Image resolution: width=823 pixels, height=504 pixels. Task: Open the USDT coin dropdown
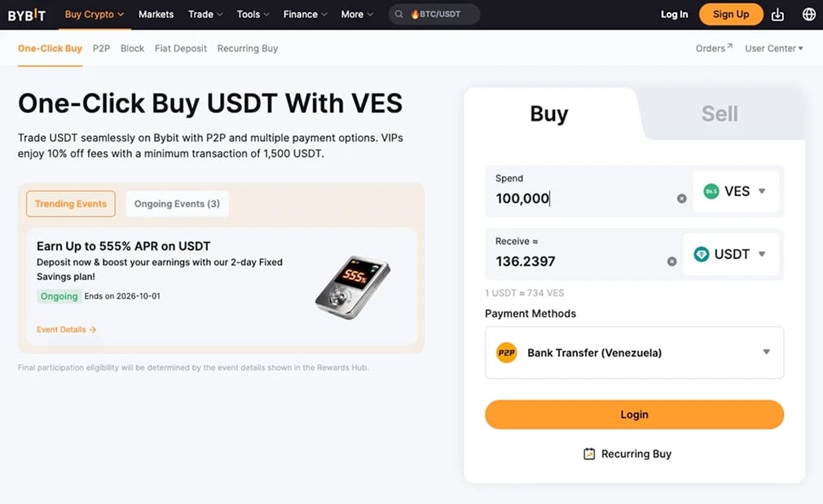[730, 254]
